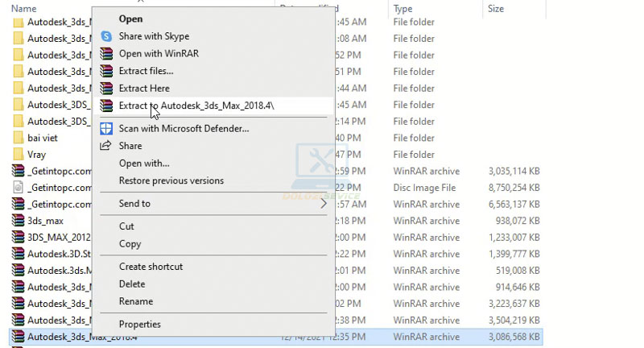Choose Open with... menu entry
This screenshot has width=644, height=348.
(x=143, y=164)
